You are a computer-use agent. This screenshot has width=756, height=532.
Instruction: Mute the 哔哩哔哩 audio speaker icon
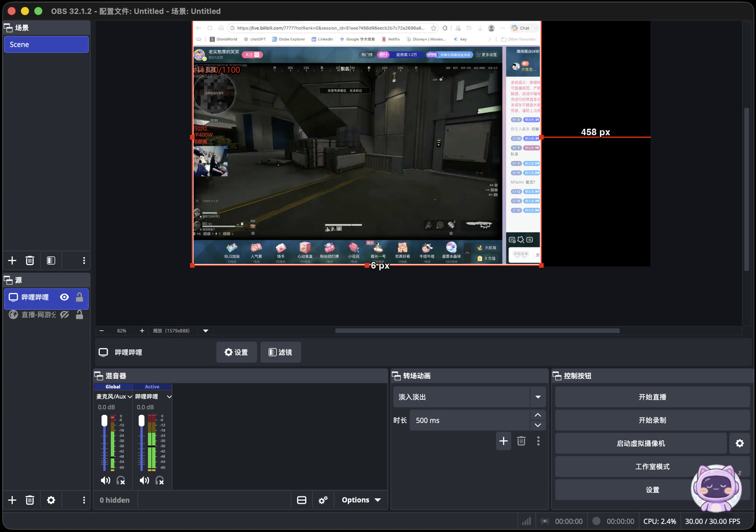[x=144, y=481]
